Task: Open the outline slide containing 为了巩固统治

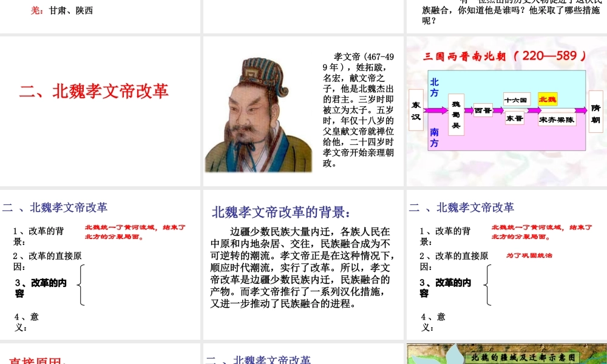Action: 507,265
